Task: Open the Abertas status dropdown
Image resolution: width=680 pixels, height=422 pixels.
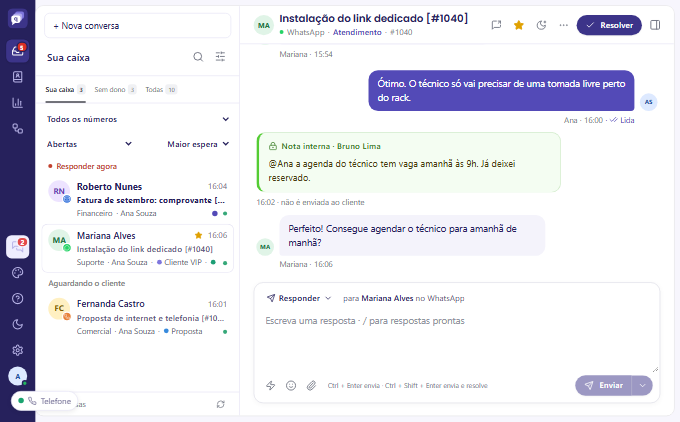Action: coord(89,144)
